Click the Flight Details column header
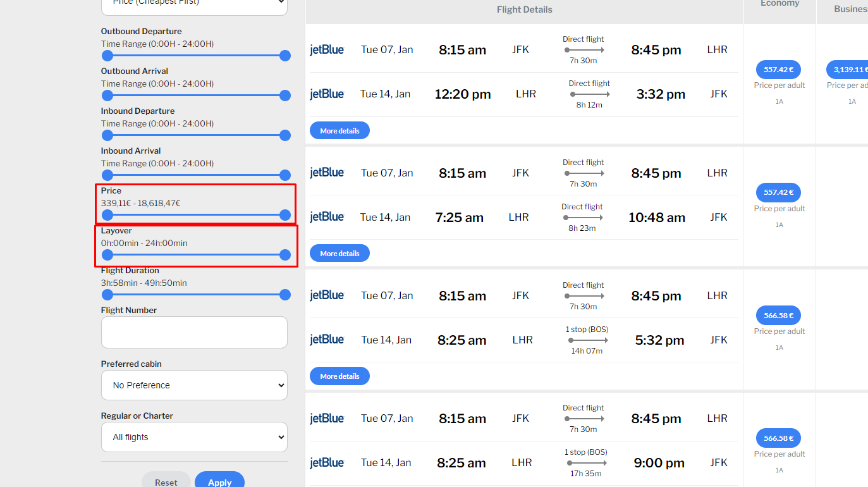The height and width of the screenshot is (487, 868). click(525, 9)
